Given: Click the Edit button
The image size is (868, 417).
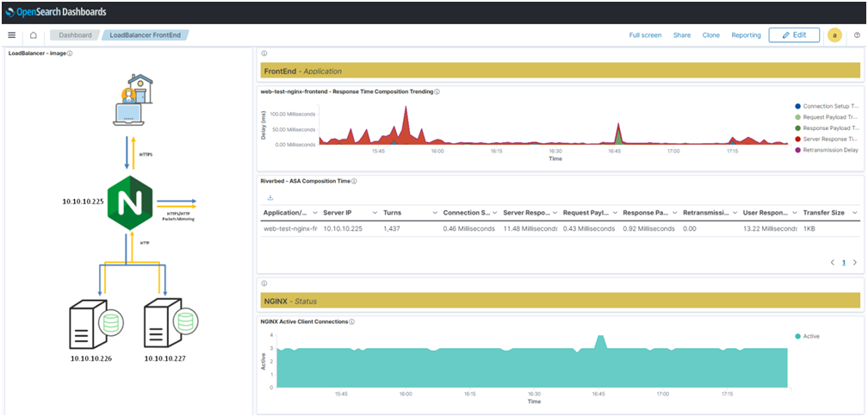Looking at the screenshot, I should [794, 34].
